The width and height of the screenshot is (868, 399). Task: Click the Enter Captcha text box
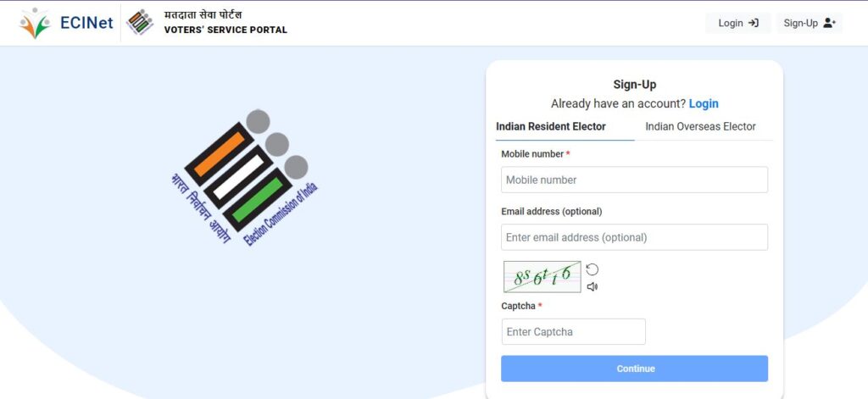pos(573,332)
